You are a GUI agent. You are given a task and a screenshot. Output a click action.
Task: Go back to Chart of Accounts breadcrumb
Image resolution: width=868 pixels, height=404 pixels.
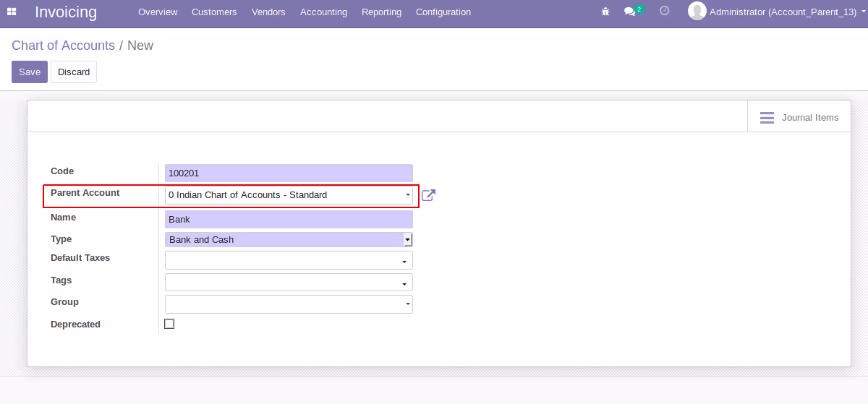[63, 46]
